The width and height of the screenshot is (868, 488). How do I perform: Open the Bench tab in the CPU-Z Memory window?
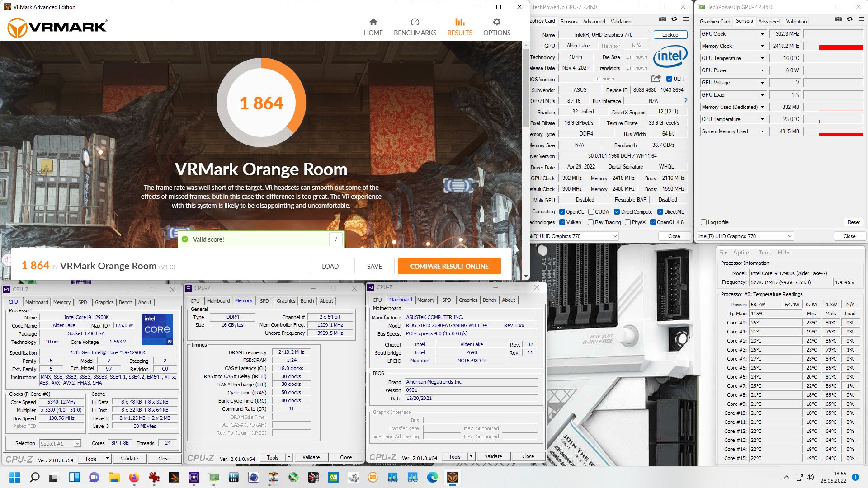tap(307, 301)
